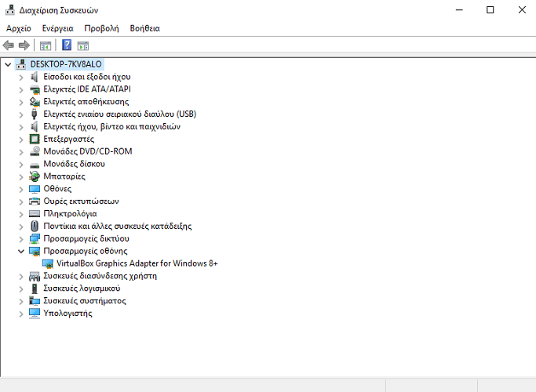Click the Device Manager title bar icon
The width and height of the screenshot is (536, 392).
(10, 10)
